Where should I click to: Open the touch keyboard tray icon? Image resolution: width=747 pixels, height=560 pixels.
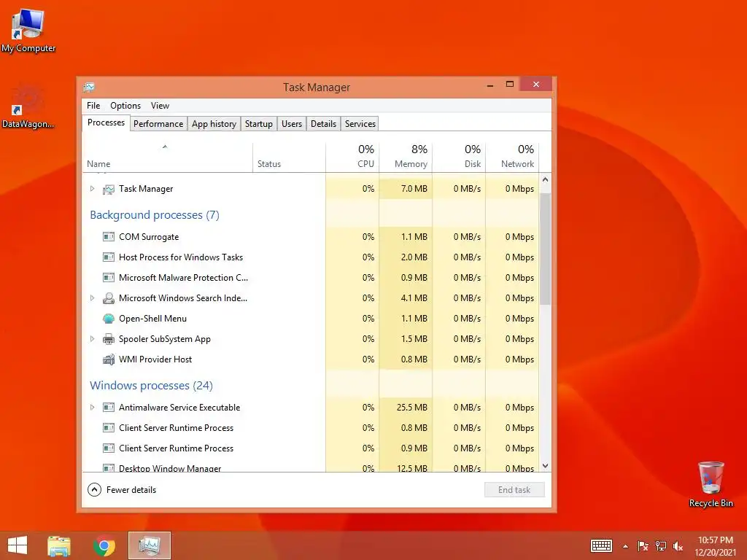tap(601, 545)
